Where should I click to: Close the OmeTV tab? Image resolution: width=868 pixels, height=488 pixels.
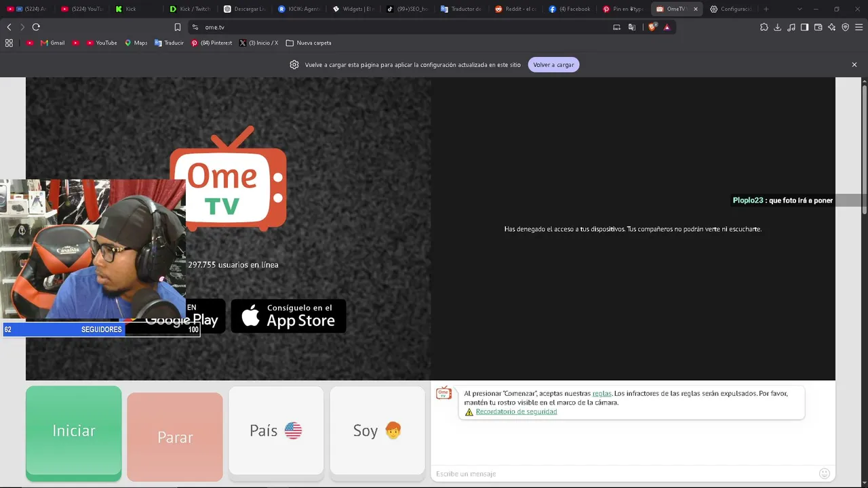pos(695,9)
